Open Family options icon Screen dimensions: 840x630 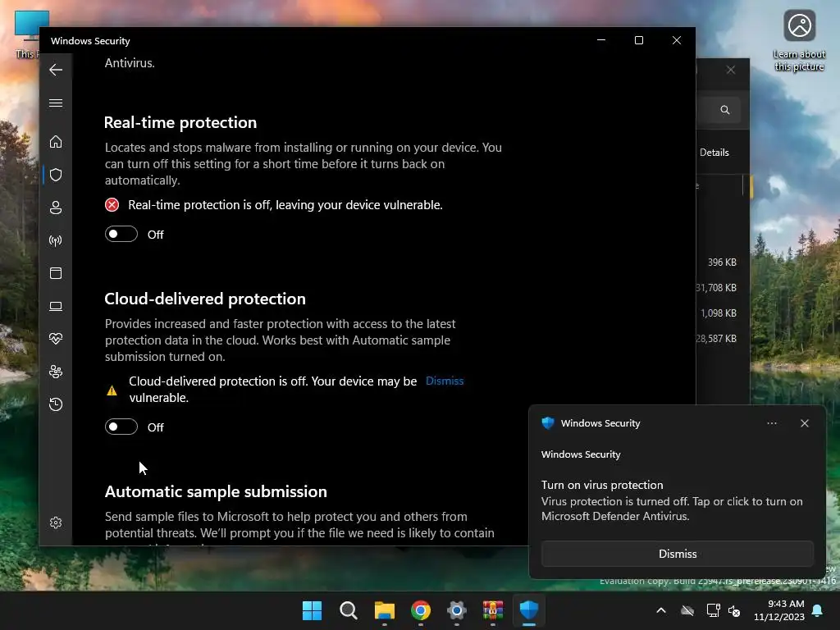point(56,372)
